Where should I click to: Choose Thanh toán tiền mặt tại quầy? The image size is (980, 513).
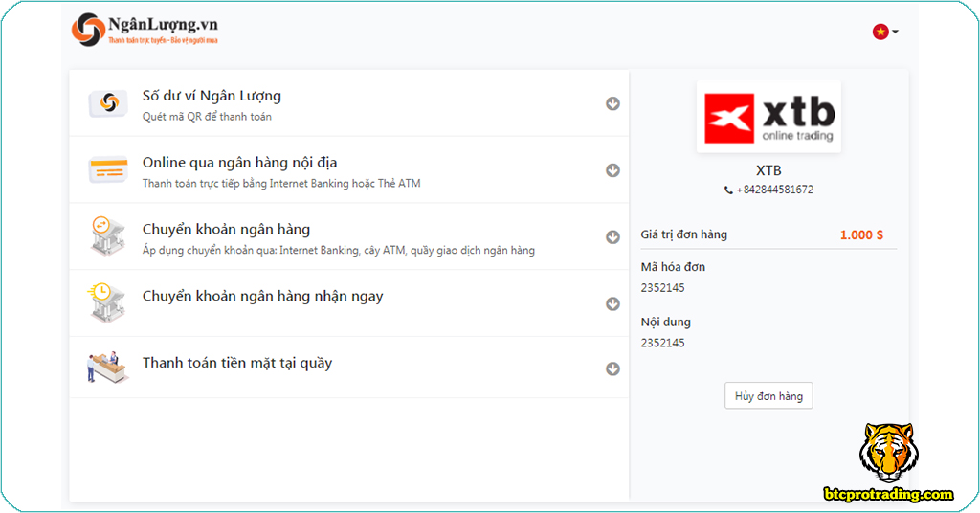click(237, 363)
